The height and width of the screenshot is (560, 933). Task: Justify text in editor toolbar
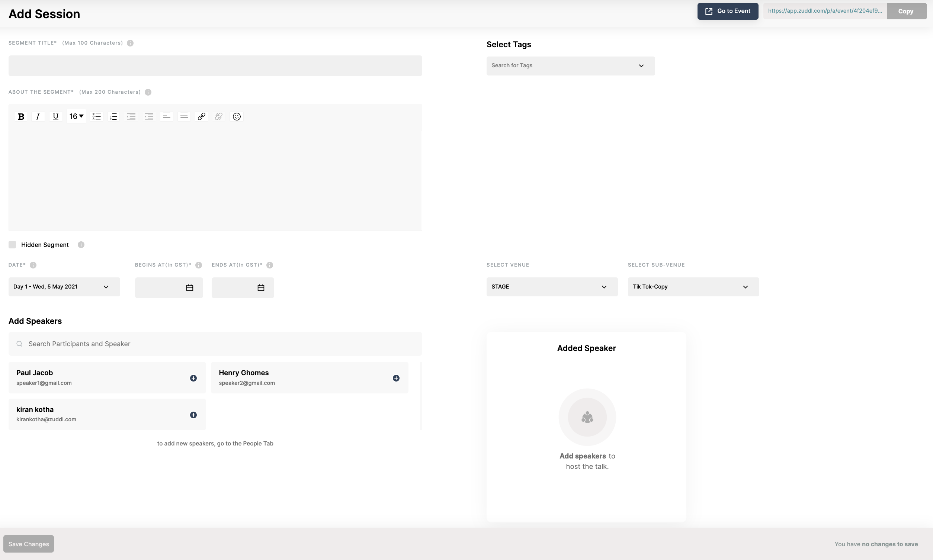click(184, 117)
